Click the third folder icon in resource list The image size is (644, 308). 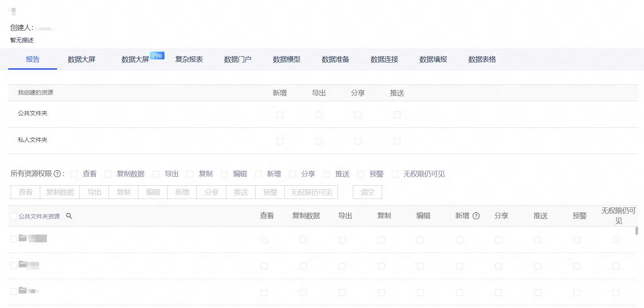click(x=23, y=290)
